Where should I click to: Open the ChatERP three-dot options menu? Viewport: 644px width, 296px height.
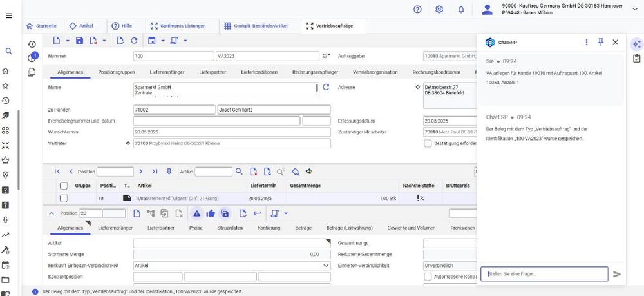[x=586, y=42]
